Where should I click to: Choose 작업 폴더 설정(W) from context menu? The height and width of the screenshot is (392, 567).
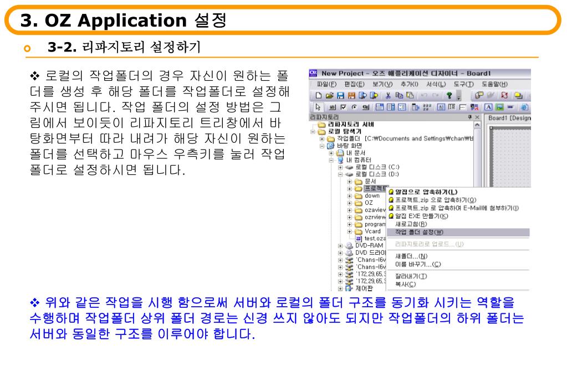point(419,232)
